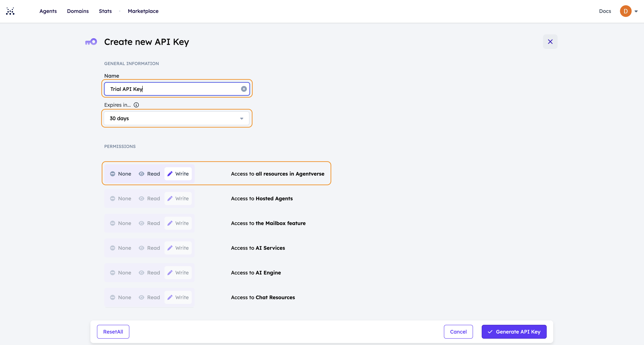The height and width of the screenshot is (345, 644).
Task: Set AI Services access to Write
Action: 178,248
